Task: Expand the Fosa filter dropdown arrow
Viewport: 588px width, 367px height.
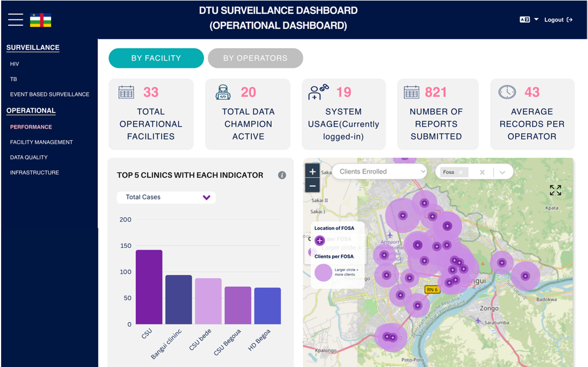Action: point(502,172)
